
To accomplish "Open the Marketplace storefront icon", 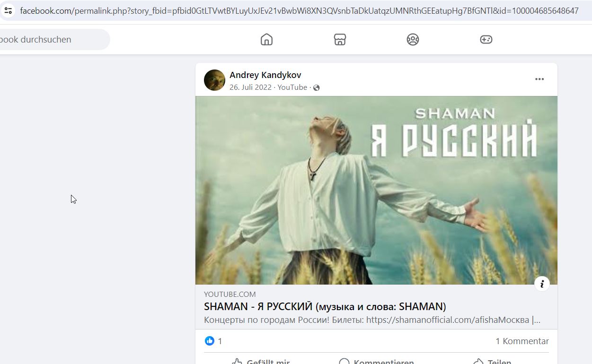I will pos(340,39).
